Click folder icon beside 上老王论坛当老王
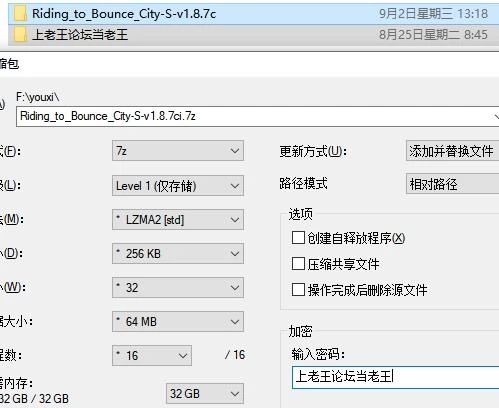 tap(20, 35)
